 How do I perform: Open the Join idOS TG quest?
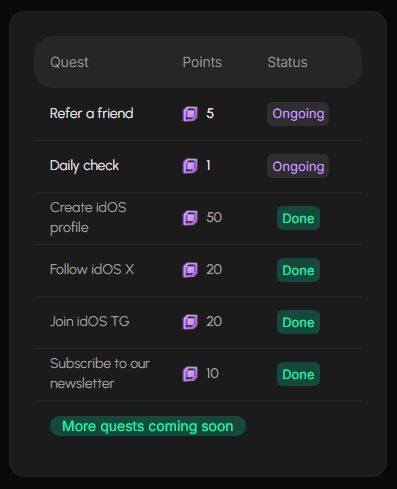point(90,321)
